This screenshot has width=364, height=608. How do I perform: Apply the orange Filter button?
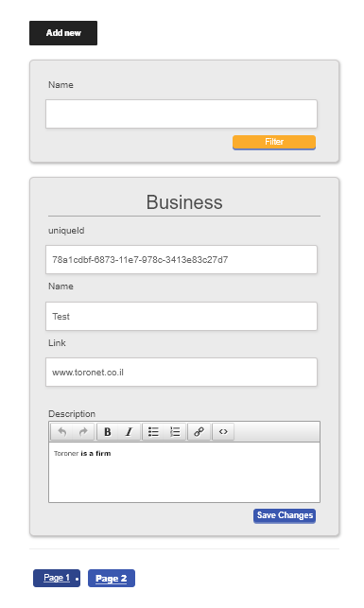click(x=274, y=142)
